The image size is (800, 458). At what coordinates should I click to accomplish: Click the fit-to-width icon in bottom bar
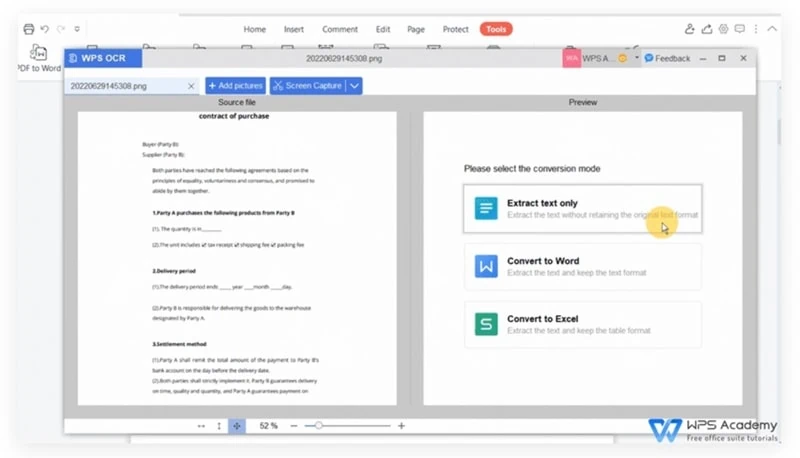point(201,426)
